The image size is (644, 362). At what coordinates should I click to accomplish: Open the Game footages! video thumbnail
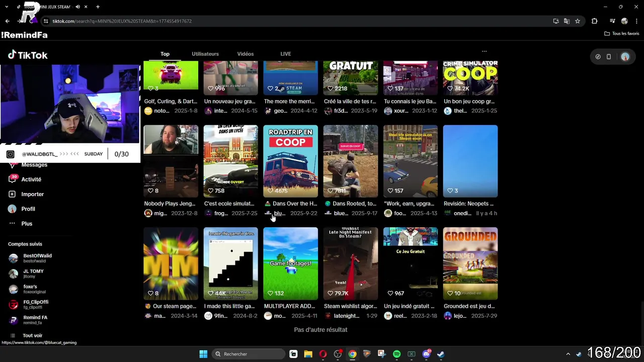tap(290, 263)
